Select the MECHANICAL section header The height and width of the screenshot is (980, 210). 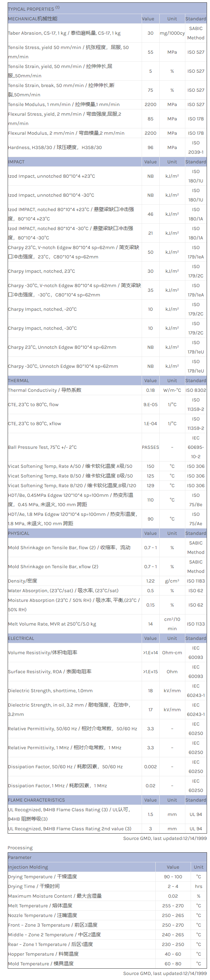pyautogui.click(x=33, y=19)
